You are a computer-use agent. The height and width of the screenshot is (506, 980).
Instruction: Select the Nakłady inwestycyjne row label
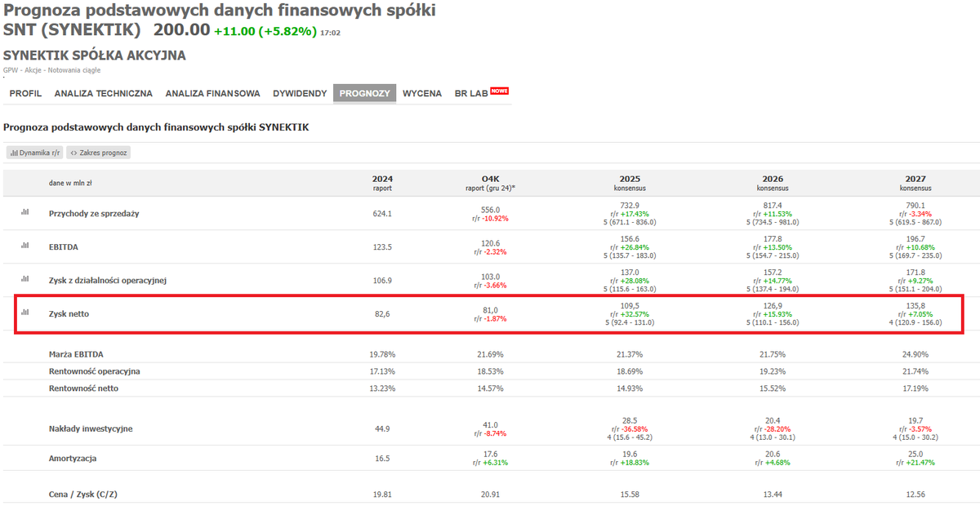[91, 428]
